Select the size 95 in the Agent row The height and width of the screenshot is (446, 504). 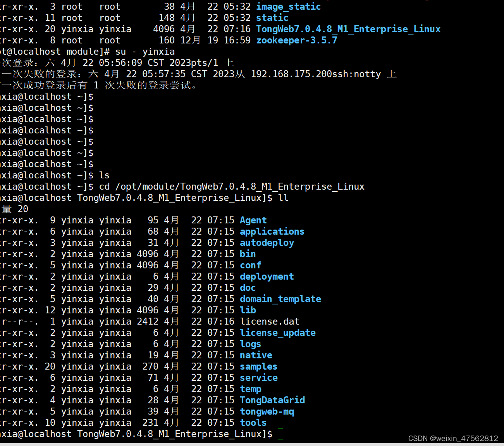153,220
